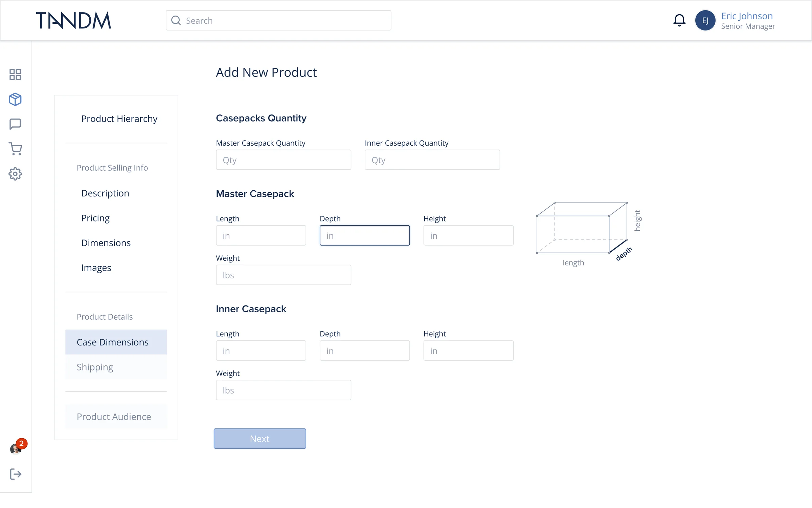The width and height of the screenshot is (812, 508).
Task: Click the box dimension diagram
Action: (588, 234)
